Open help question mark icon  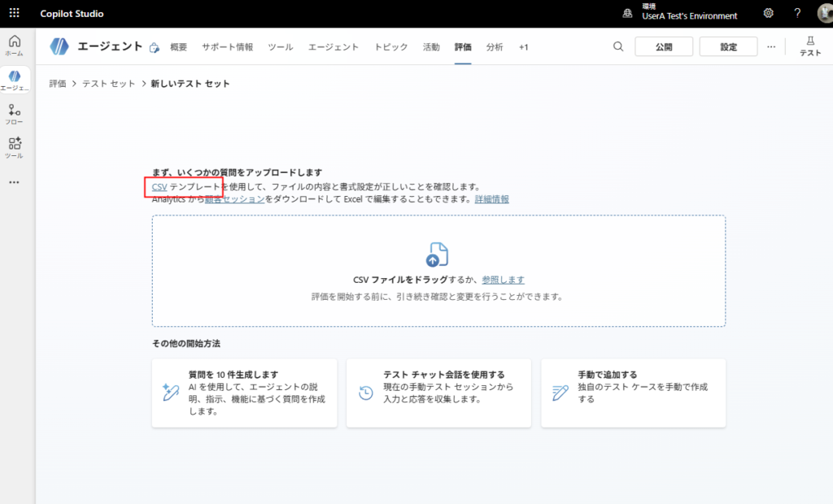(797, 14)
